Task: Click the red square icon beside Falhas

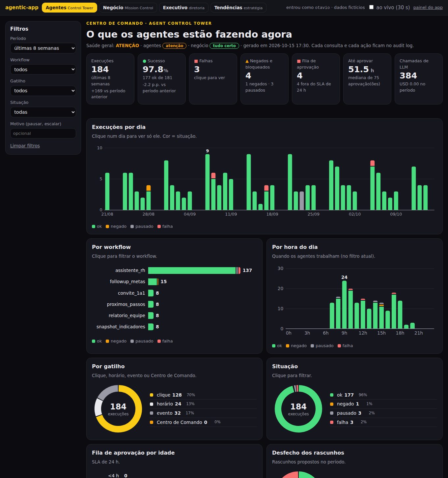Action: pyautogui.click(x=196, y=61)
